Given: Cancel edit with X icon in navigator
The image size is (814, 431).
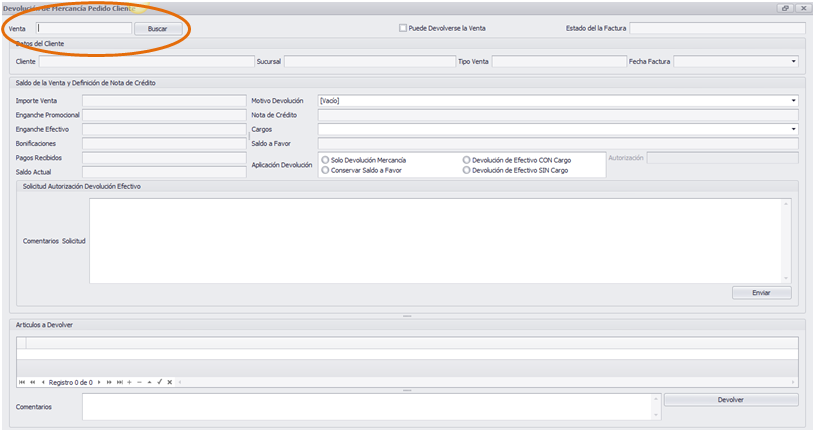Looking at the screenshot, I should click(169, 382).
